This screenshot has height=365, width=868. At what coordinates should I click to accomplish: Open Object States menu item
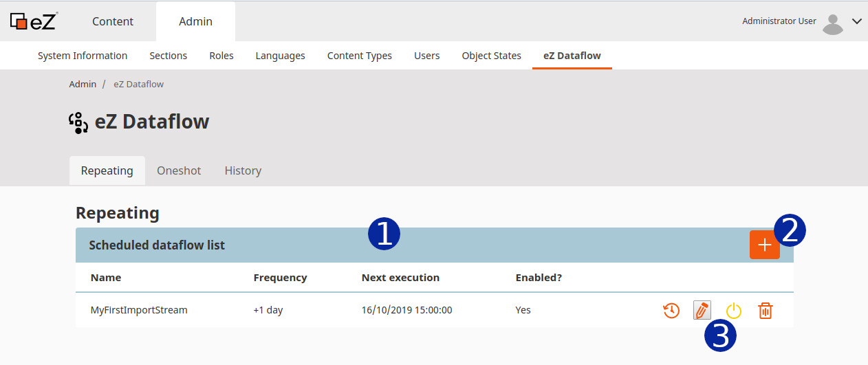492,56
